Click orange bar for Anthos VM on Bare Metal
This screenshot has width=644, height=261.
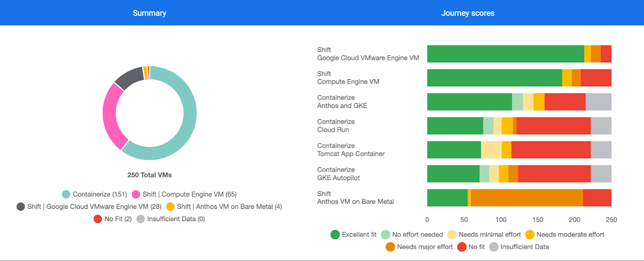coord(527,197)
